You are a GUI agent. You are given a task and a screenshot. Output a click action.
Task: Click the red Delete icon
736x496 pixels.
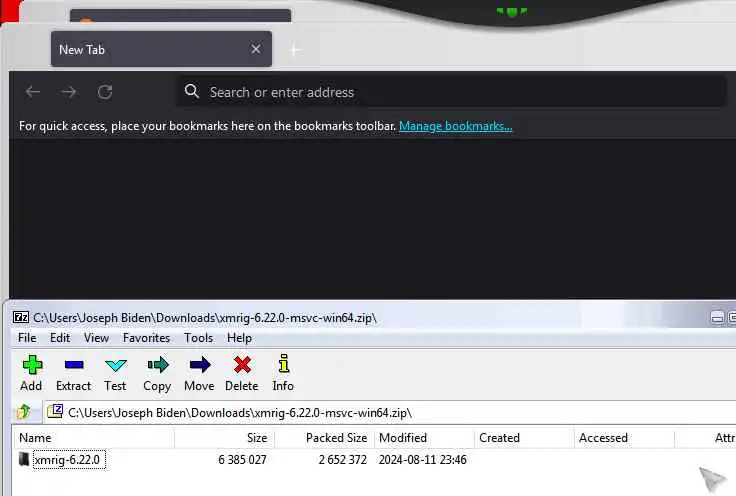(242, 373)
